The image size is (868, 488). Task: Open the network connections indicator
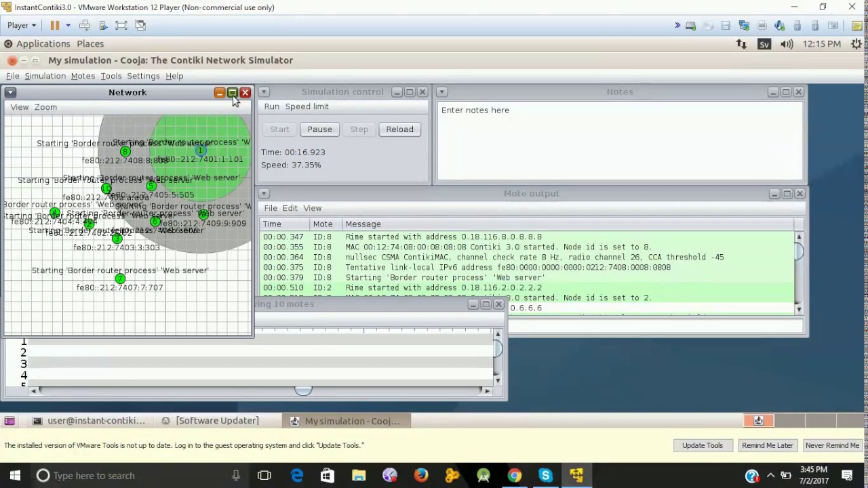741,43
